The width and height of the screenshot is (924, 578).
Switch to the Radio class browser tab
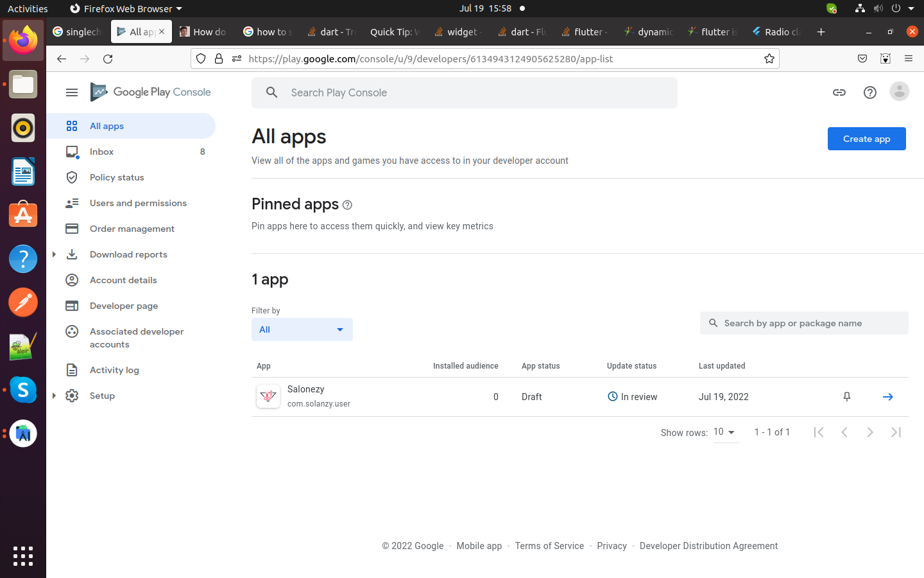(x=776, y=31)
